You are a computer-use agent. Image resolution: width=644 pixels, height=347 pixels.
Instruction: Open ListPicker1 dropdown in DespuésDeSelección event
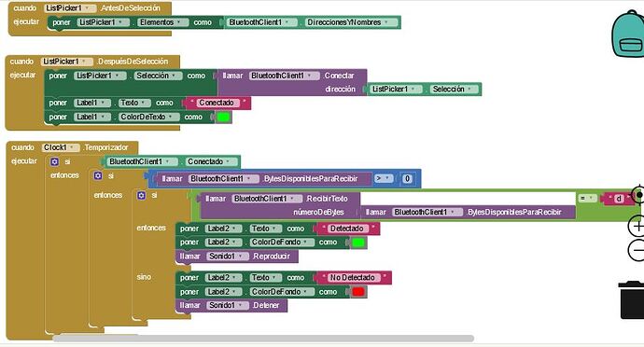[x=67, y=62]
